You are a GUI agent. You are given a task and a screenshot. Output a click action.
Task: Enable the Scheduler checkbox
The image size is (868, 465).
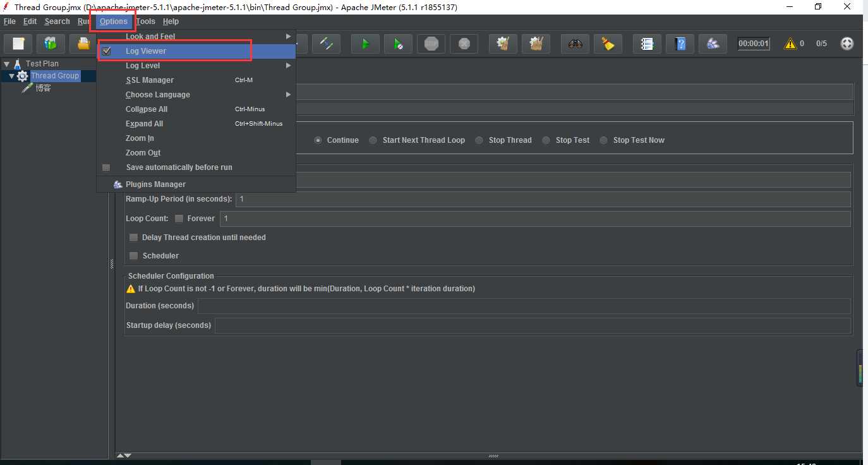[x=134, y=256]
